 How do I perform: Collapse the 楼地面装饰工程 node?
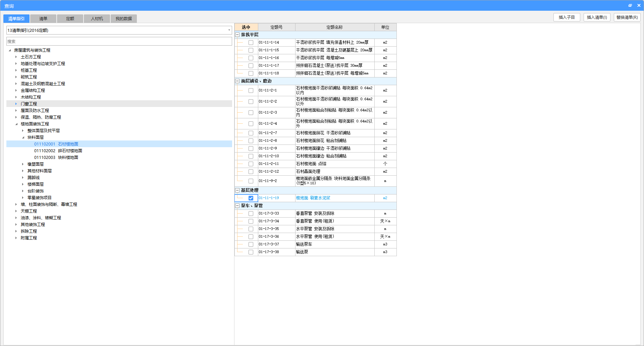16,124
